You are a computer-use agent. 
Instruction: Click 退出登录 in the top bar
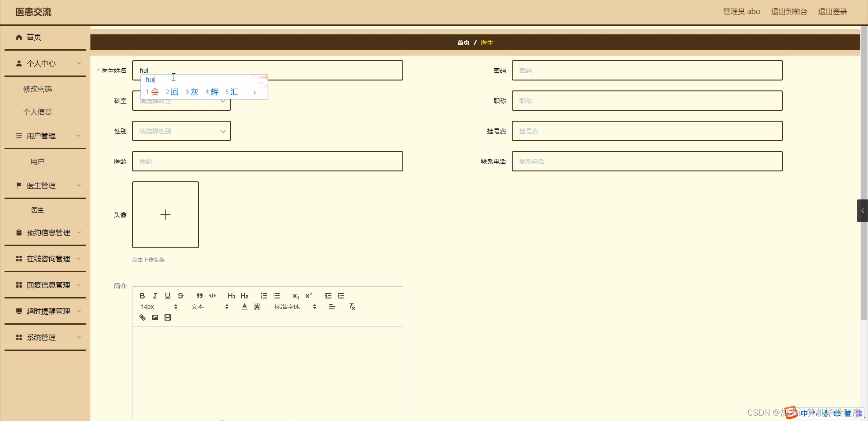click(x=832, y=12)
